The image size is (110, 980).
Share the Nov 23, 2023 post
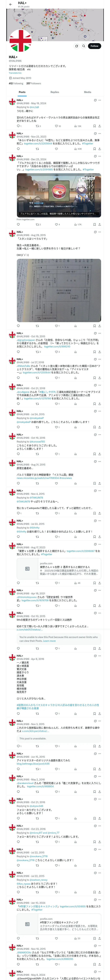coord(100,149)
